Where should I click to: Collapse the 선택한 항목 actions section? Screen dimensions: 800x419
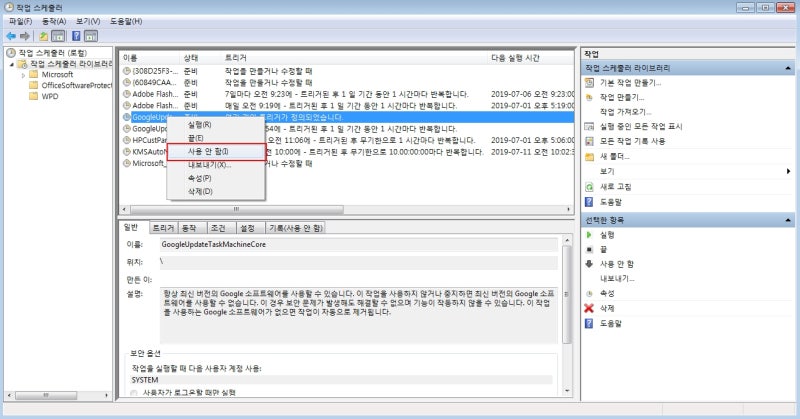point(788,220)
